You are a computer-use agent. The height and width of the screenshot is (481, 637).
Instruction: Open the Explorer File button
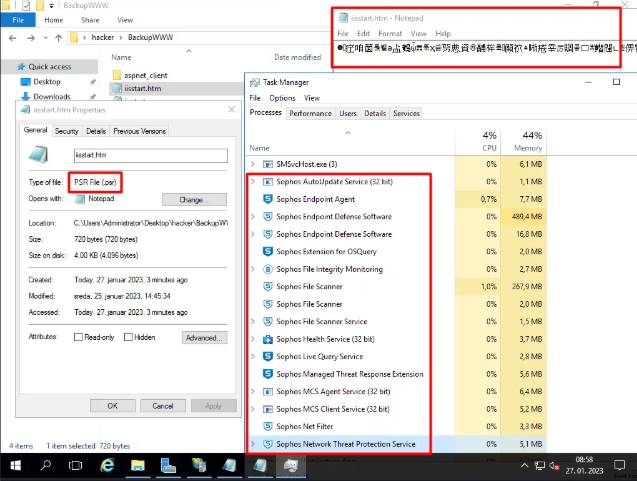click(18, 20)
